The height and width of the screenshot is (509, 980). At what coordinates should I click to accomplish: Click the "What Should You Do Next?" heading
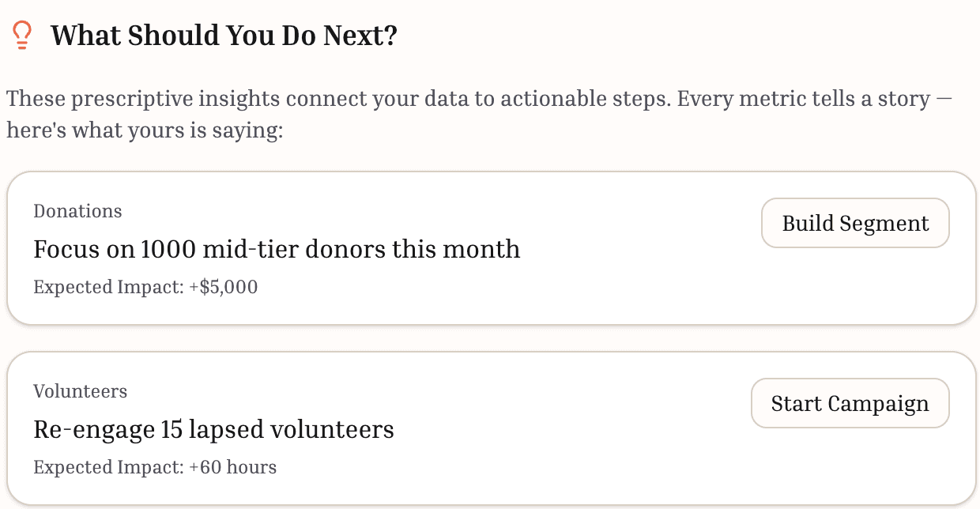pos(224,36)
